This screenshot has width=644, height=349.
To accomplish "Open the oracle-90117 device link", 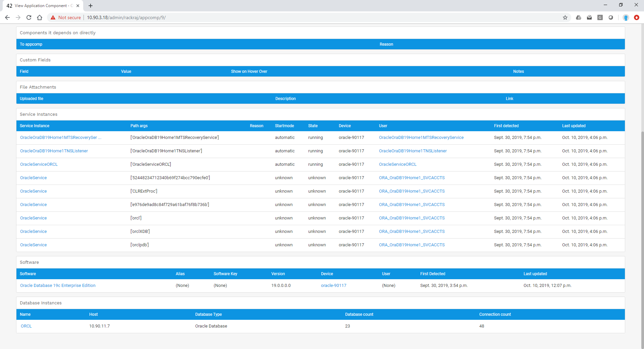I will (x=333, y=285).
